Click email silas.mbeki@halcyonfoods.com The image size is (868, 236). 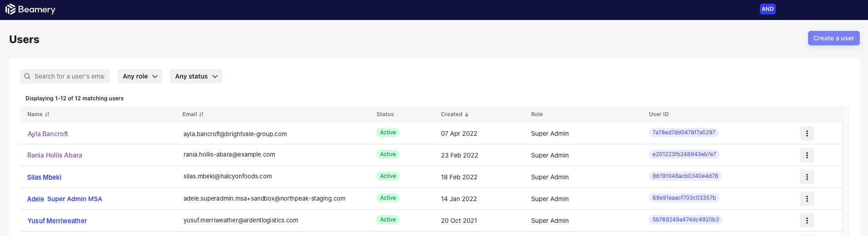pos(228,176)
